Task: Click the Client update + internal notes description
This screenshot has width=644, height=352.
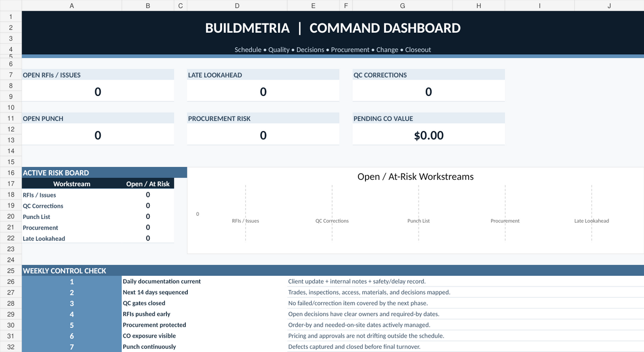Action: [x=357, y=281]
